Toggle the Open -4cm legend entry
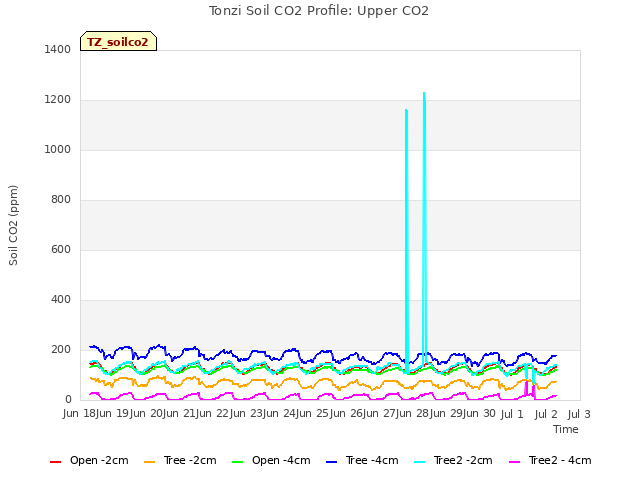Screen dimensions: 640x480 [271, 460]
